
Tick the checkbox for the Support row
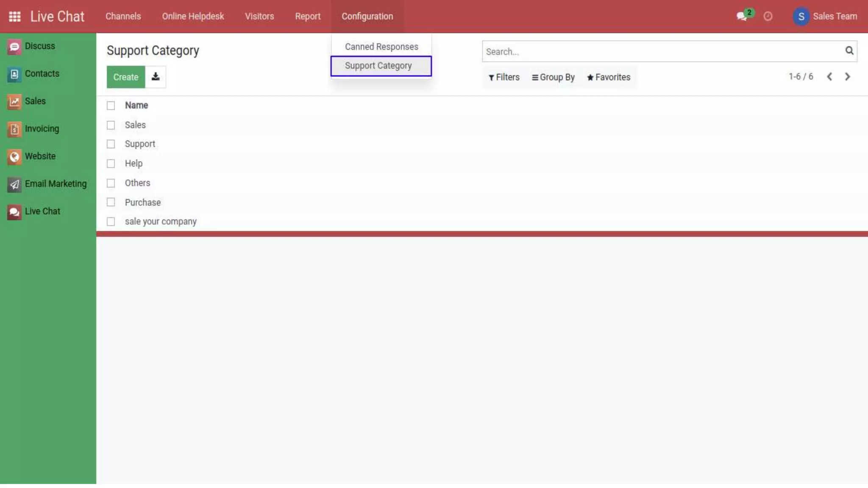click(111, 144)
